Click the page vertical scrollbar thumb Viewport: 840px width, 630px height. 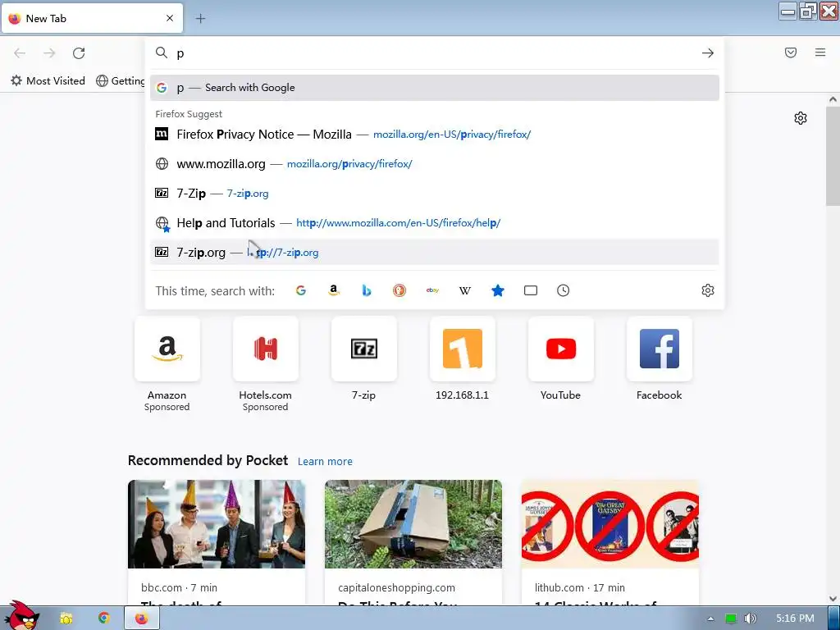pyautogui.click(x=833, y=155)
